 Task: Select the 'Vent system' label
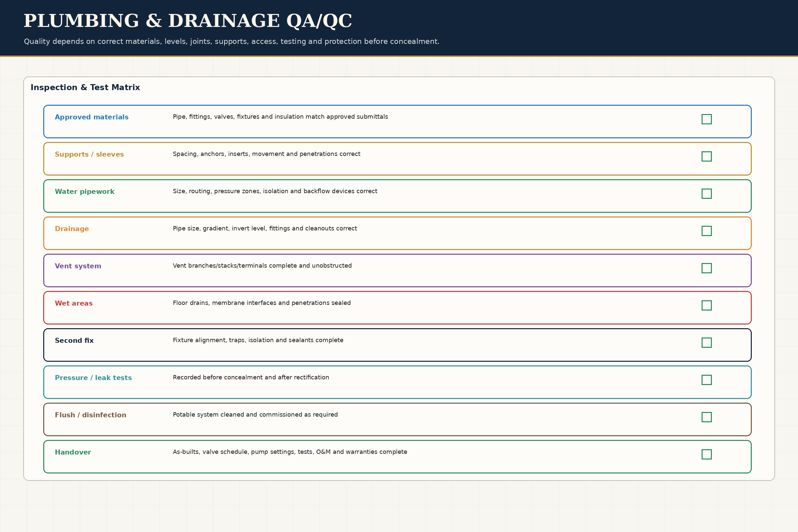78,266
